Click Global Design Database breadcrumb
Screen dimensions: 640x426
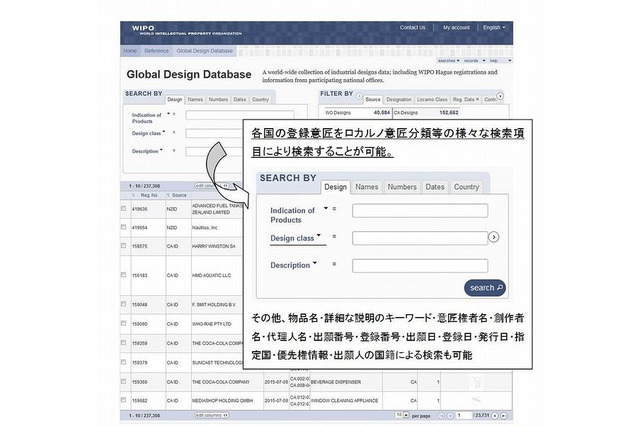pos(204,51)
